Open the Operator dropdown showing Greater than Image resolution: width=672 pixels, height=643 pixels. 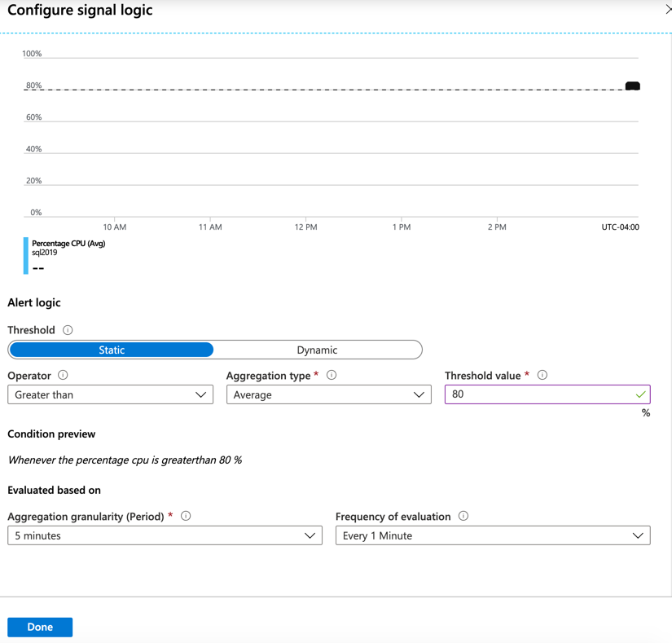pos(111,394)
